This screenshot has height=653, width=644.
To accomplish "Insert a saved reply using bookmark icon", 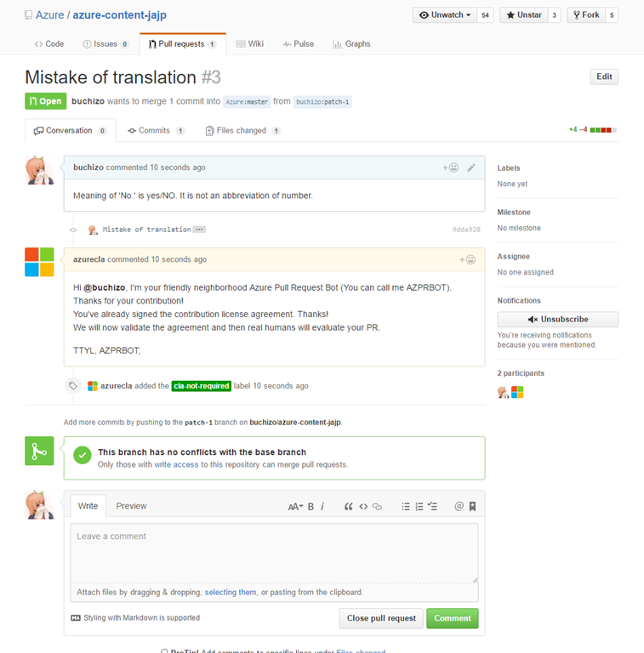I will tap(472, 507).
